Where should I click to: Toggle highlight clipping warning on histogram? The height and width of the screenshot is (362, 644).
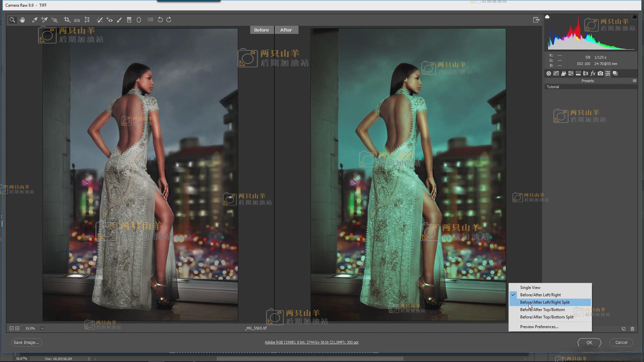click(x=634, y=17)
